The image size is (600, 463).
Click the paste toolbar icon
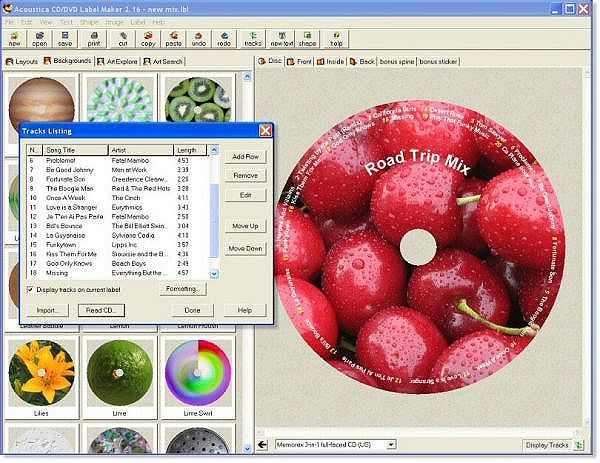coord(173,39)
